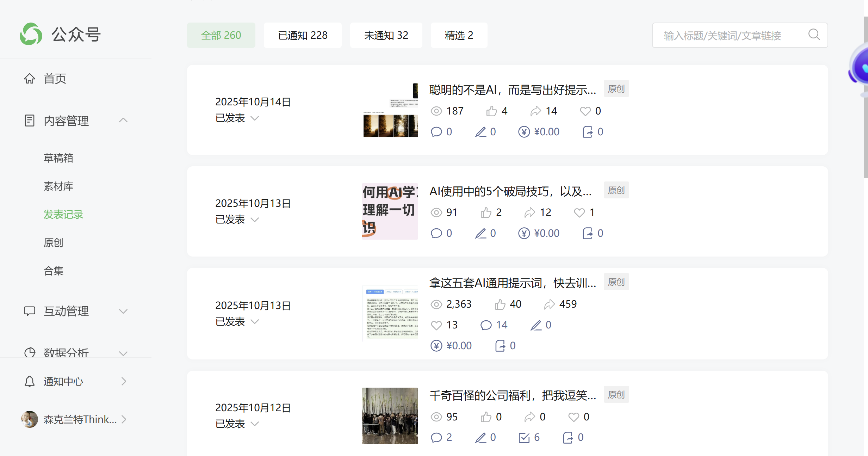Switch to the 已通知 228 tab
The height and width of the screenshot is (456, 868).
303,35
